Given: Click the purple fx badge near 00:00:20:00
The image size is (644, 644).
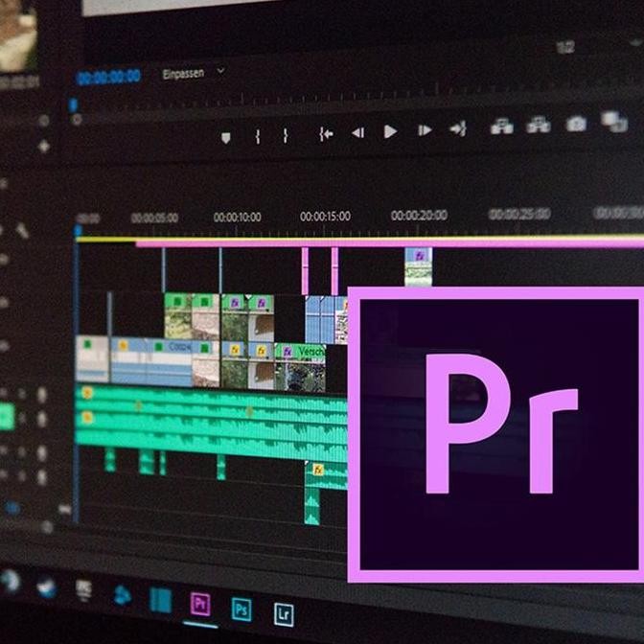Looking at the screenshot, I should tap(420, 256).
